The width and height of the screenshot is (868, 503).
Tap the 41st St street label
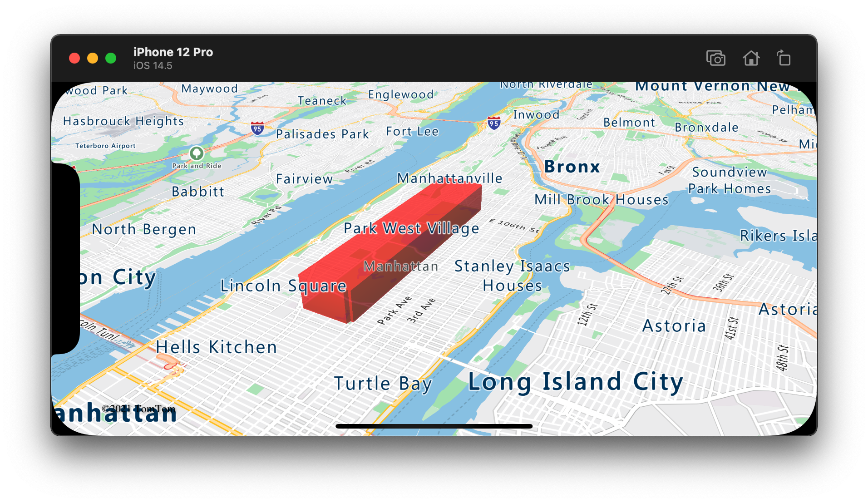pos(731,328)
